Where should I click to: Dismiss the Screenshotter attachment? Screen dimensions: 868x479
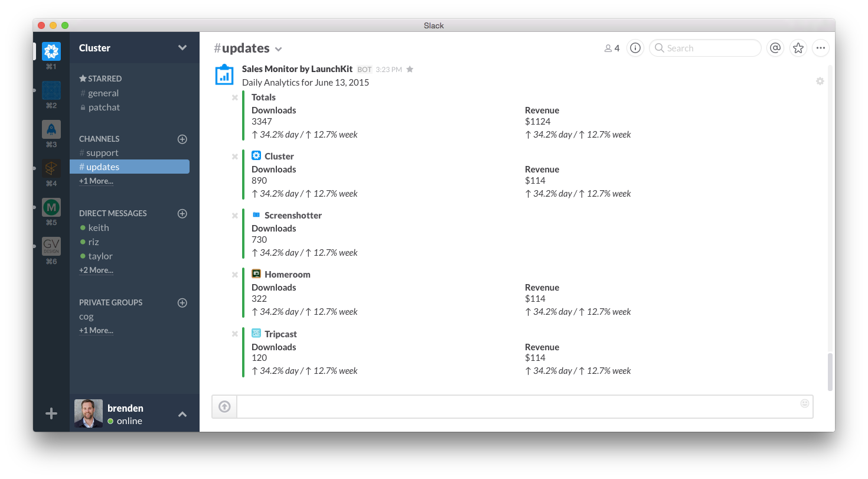coord(235,216)
